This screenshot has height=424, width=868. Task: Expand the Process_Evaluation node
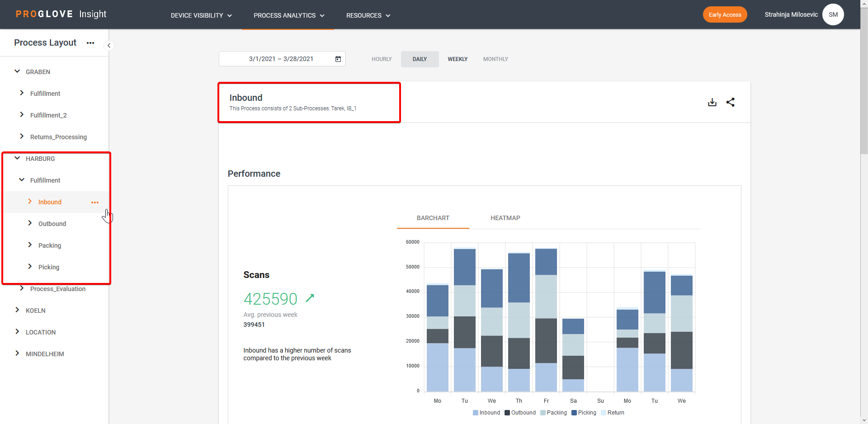[22, 288]
